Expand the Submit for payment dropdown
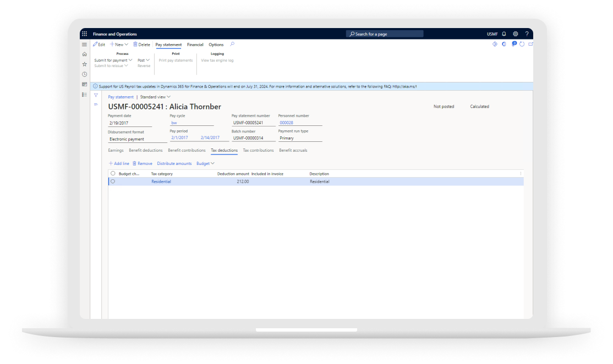This screenshot has height=364, width=613. [113, 60]
